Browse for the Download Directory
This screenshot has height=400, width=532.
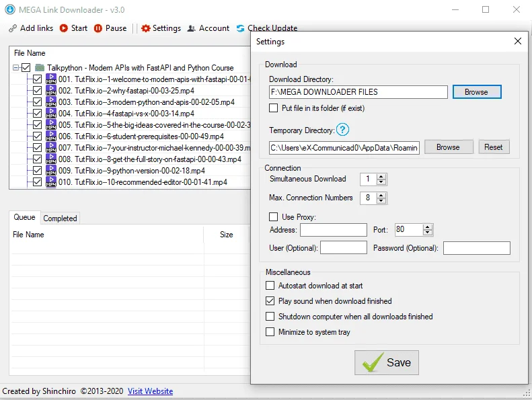477,92
